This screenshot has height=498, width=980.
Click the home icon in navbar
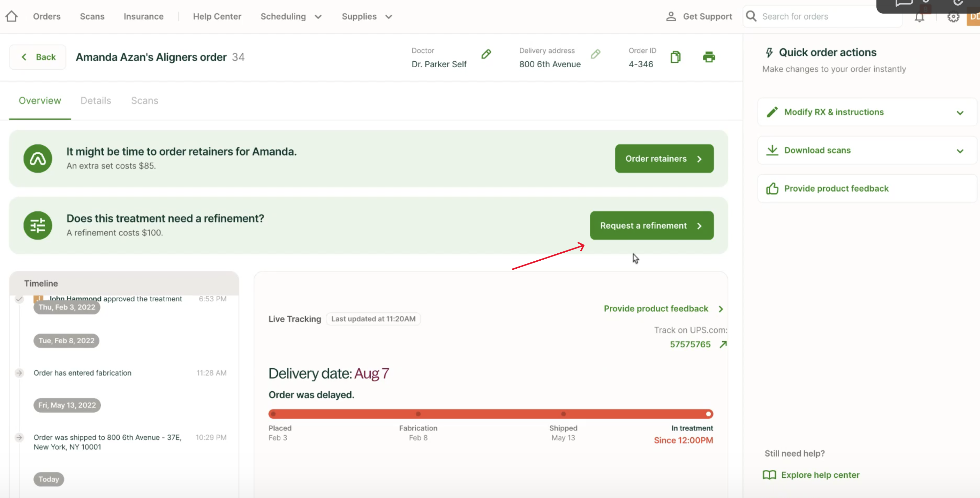point(12,16)
